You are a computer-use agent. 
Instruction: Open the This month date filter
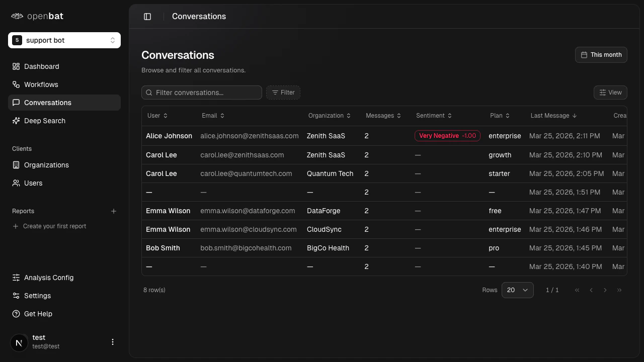point(601,55)
